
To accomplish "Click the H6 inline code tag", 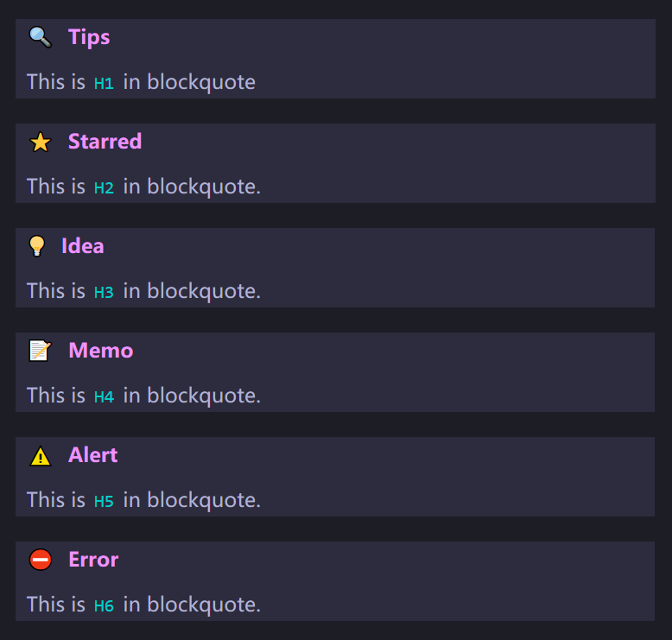I will (x=104, y=606).
